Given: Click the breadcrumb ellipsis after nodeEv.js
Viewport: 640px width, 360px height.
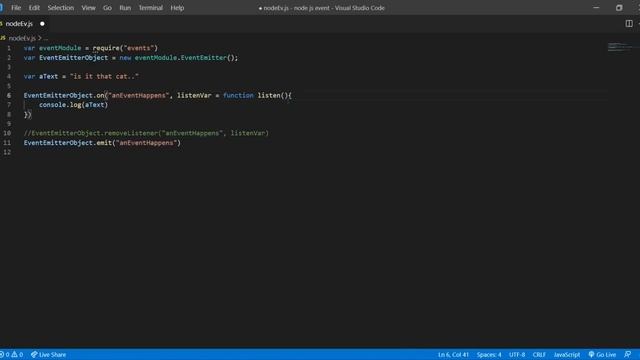Looking at the screenshot, I should click(x=45, y=38).
